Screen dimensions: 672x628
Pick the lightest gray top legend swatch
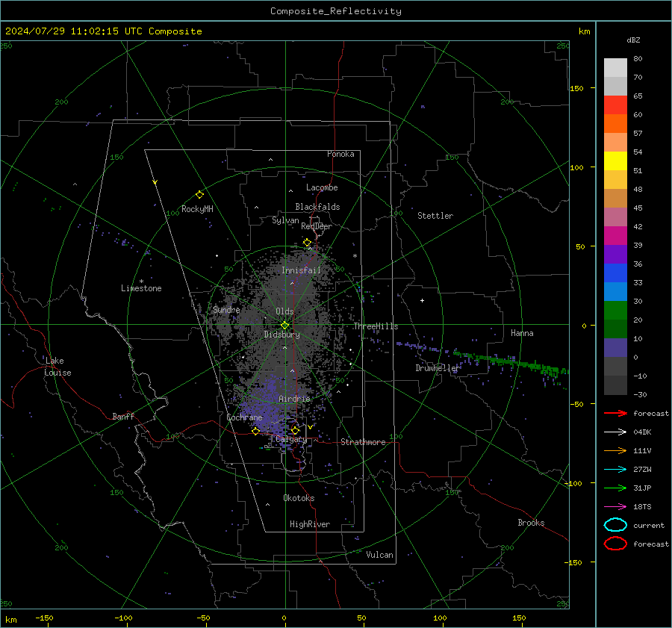tap(615, 67)
